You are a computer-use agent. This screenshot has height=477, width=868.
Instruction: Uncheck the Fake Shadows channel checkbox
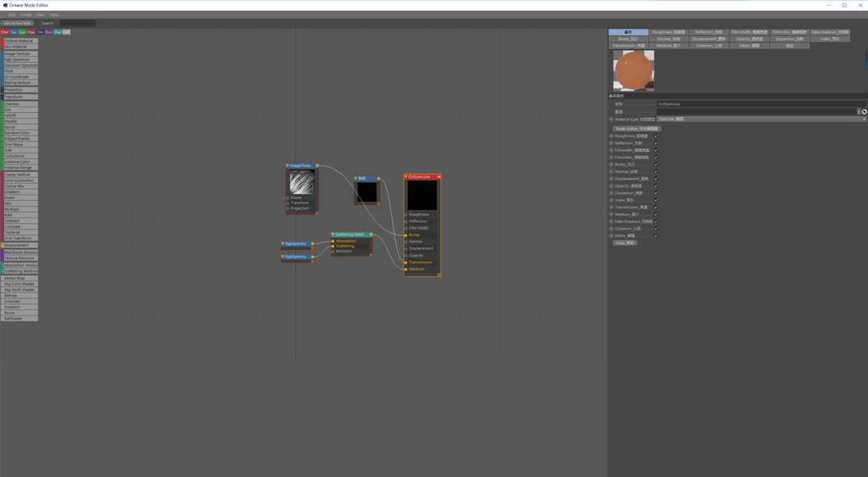click(x=657, y=221)
